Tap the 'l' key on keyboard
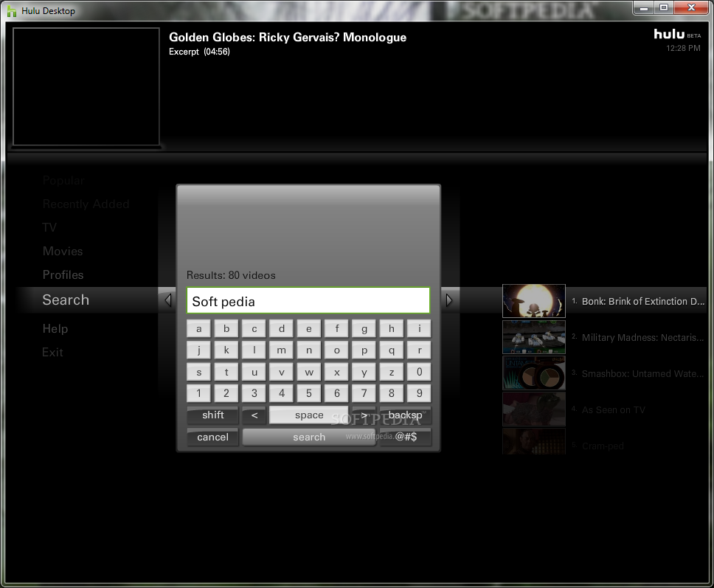 [x=254, y=350]
